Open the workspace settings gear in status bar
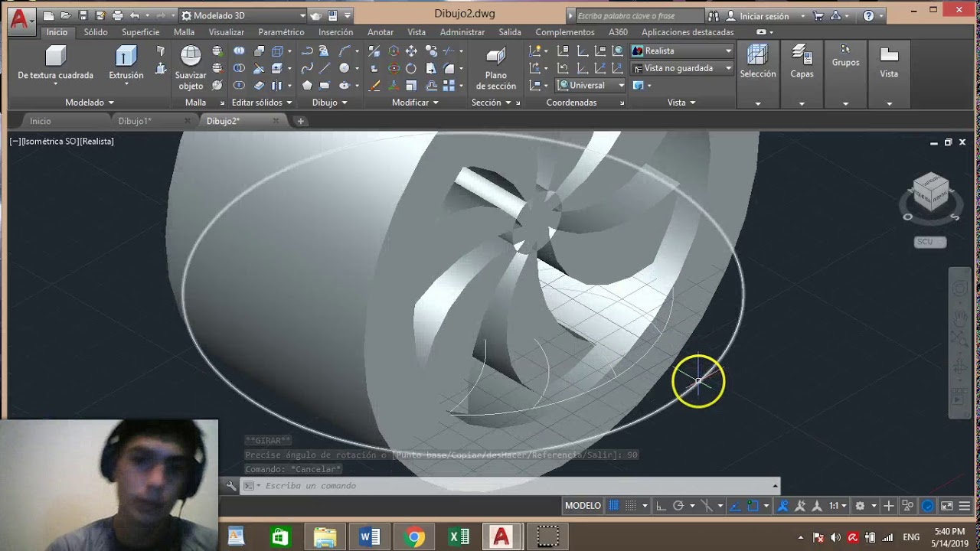 coord(860,506)
